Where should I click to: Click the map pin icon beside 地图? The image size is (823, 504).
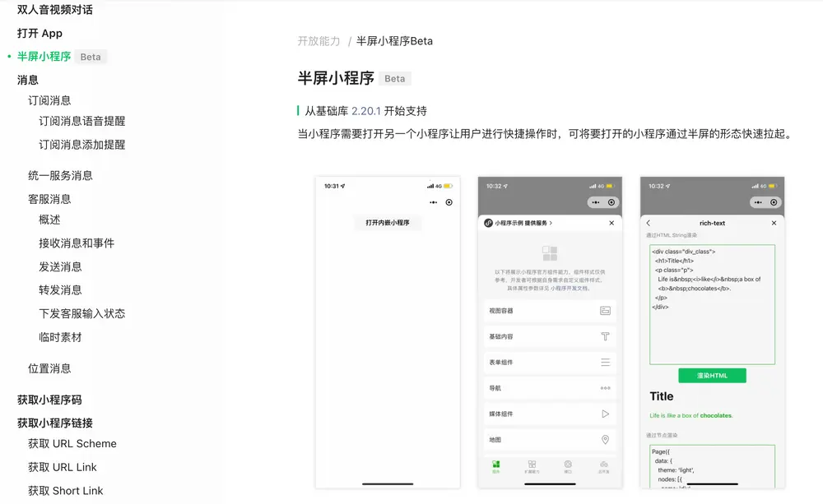point(605,440)
